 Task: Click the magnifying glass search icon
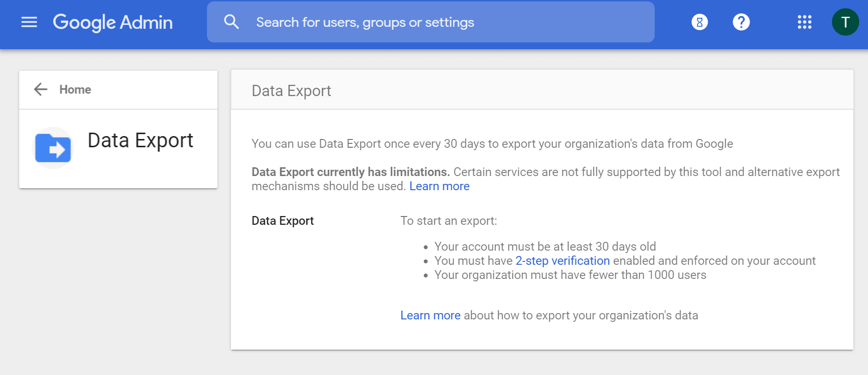tap(231, 22)
